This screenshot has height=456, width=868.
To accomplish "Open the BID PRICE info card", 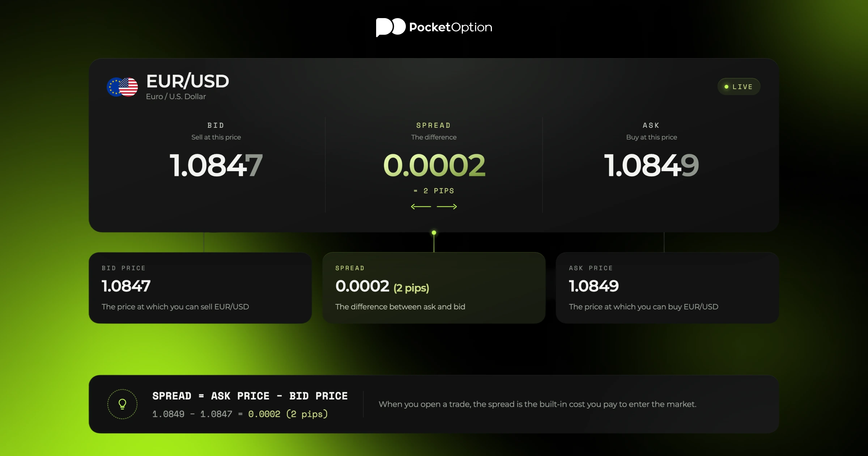I will (x=200, y=288).
